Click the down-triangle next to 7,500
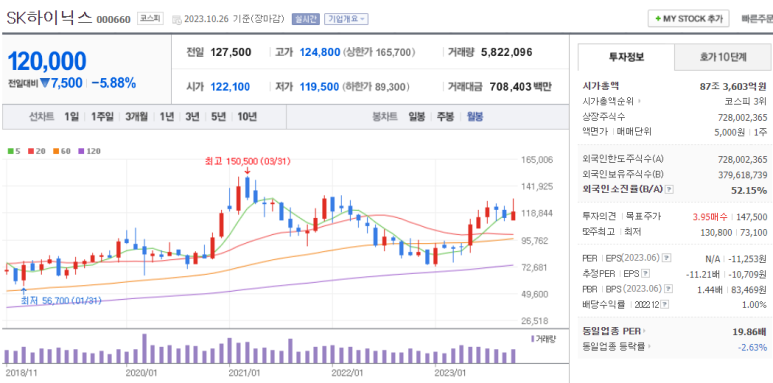The width and height of the screenshot is (773, 383). coord(45,83)
